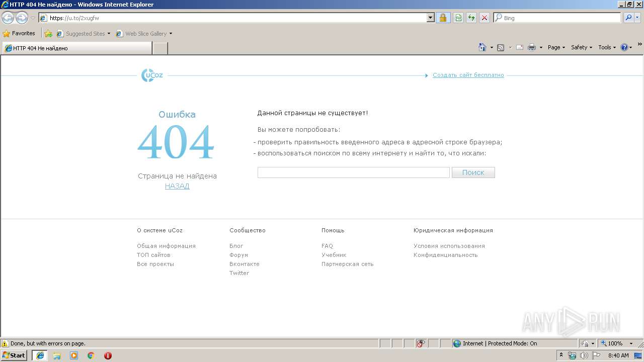Open the zoom level 100% dropdown
Image resolution: width=644 pixels, height=362 pixels.
(631, 343)
